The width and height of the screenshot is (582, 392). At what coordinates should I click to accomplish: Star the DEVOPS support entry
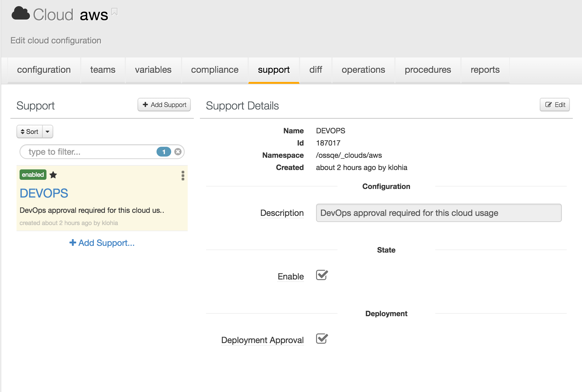[x=53, y=175]
